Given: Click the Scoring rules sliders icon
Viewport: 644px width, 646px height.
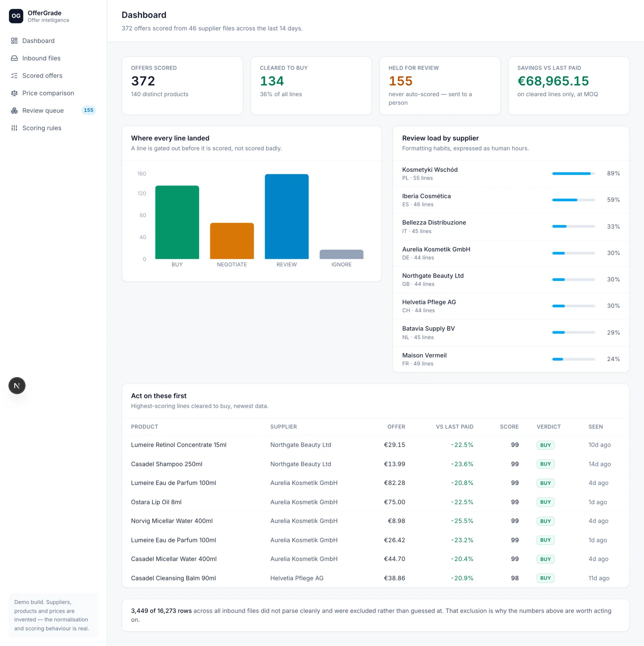Looking at the screenshot, I should [14, 128].
